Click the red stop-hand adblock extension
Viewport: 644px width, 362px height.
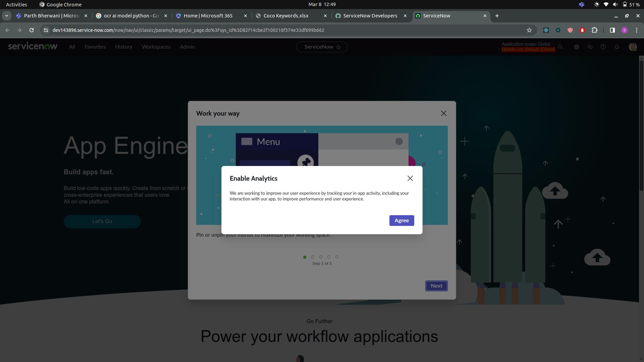(582, 30)
